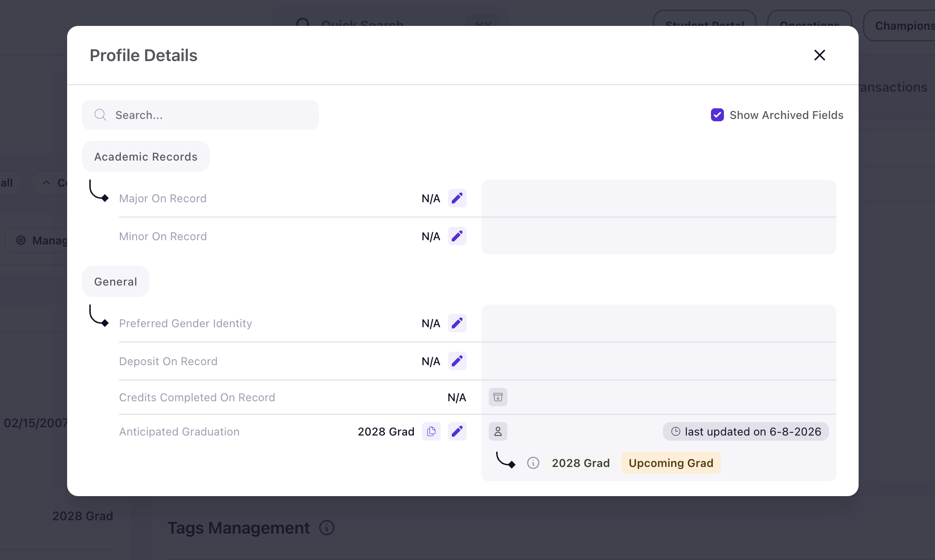
Task: Click the General section label
Action: [x=116, y=281]
